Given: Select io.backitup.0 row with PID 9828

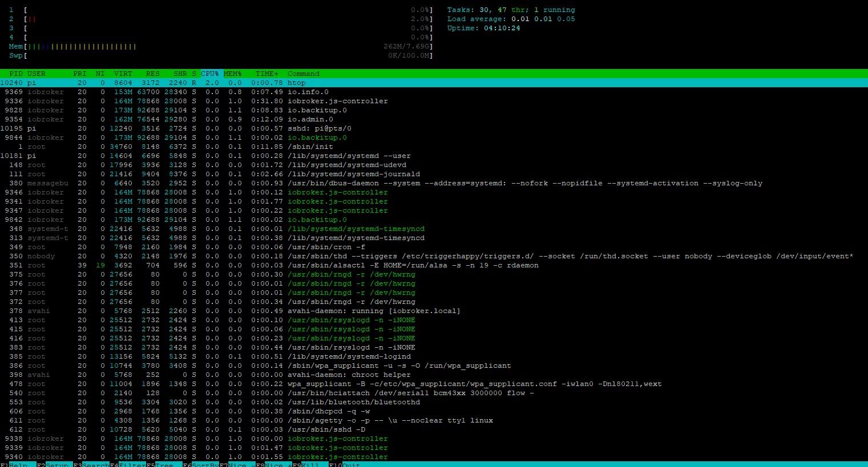Looking at the screenshot, I should tap(434, 110).
